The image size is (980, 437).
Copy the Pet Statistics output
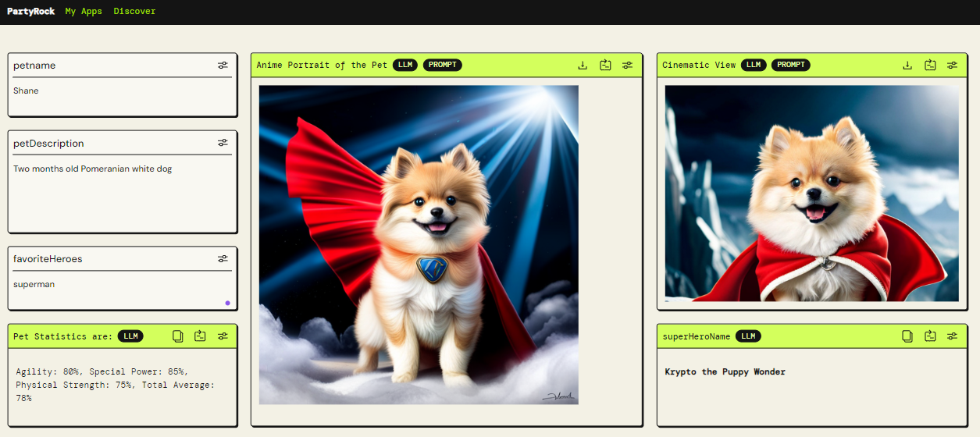point(178,336)
